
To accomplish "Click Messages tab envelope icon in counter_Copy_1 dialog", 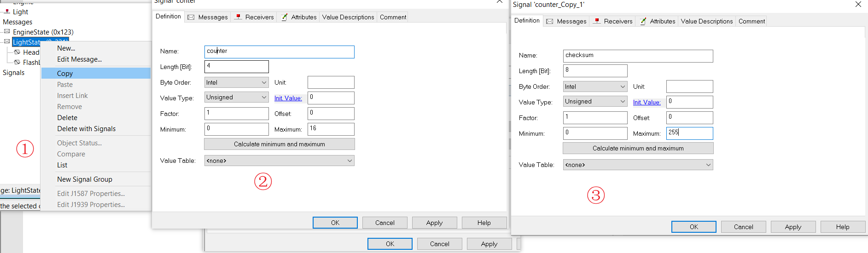I will [x=550, y=21].
